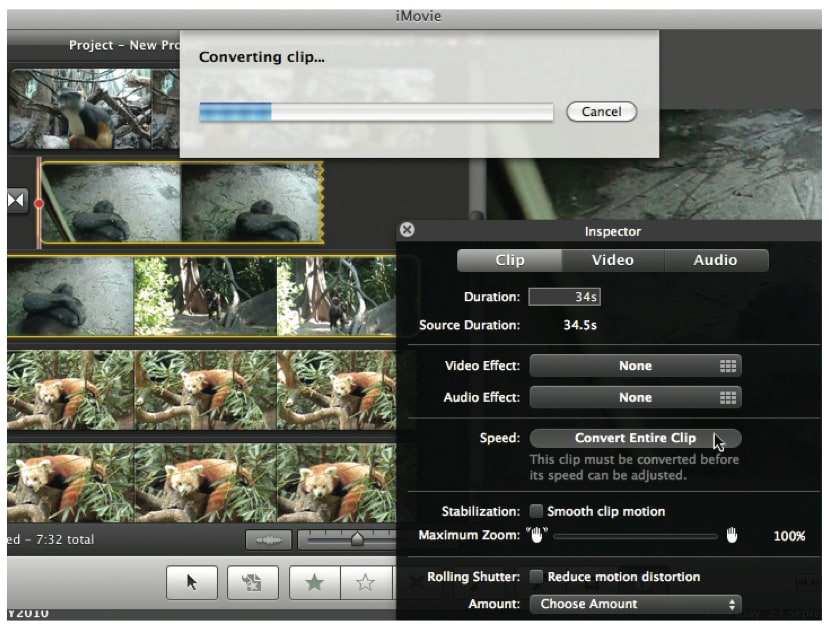Open the Audio tab in Inspector
829x629 pixels.
(715, 260)
